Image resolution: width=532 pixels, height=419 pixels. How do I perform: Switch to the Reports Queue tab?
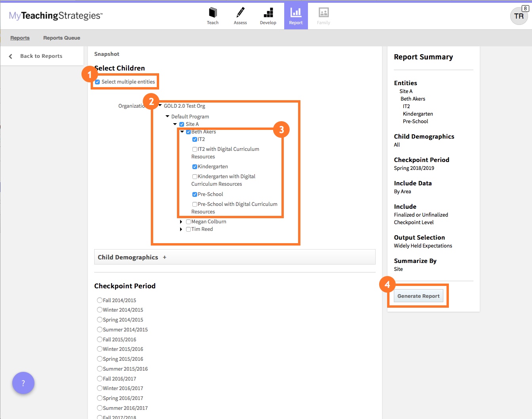point(61,38)
